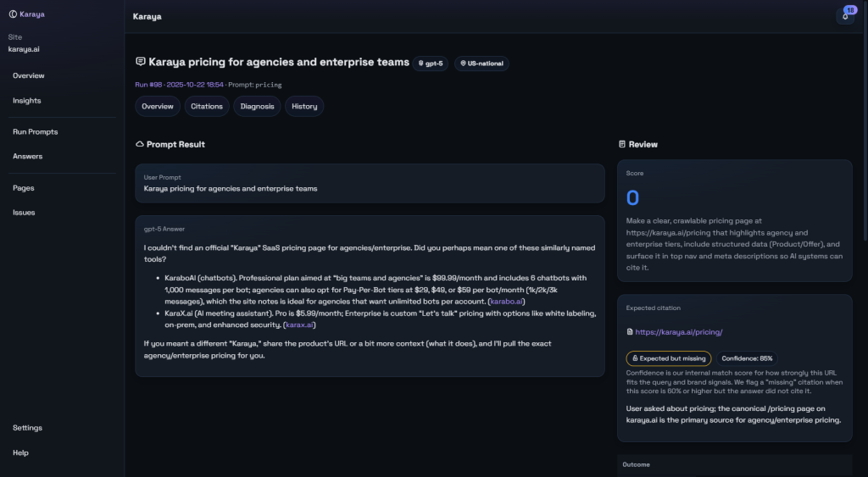Open the Diagnosis tab

(257, 107)
